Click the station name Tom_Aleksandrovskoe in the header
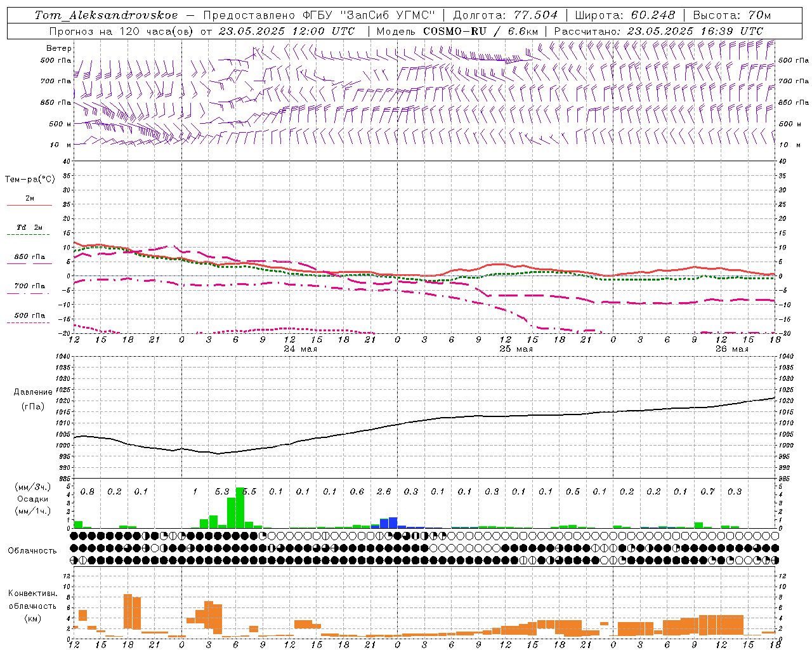This screenshot has height=650, width=812. click(106, 15)
